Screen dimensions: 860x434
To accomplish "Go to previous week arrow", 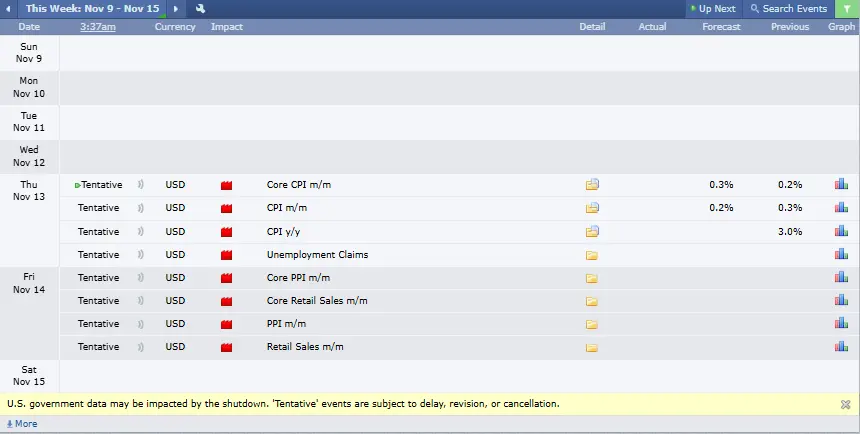I will (8, 9).
